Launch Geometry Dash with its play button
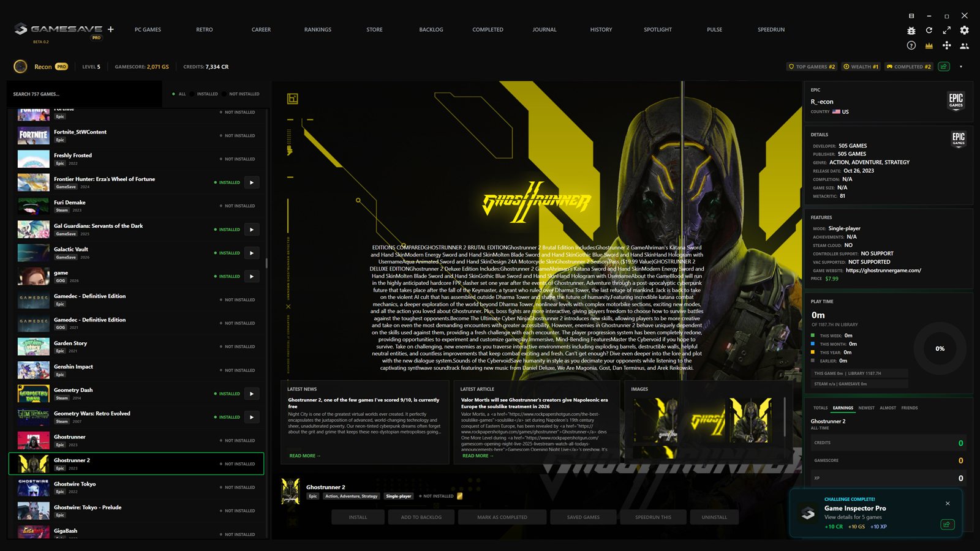The height and width of the screenshot is (551, 980). [252, 394]
